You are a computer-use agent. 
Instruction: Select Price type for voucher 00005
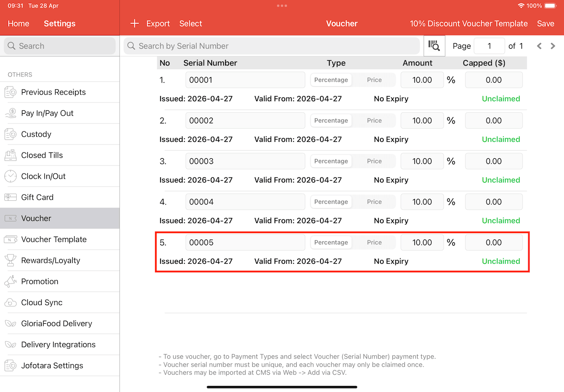374,242
